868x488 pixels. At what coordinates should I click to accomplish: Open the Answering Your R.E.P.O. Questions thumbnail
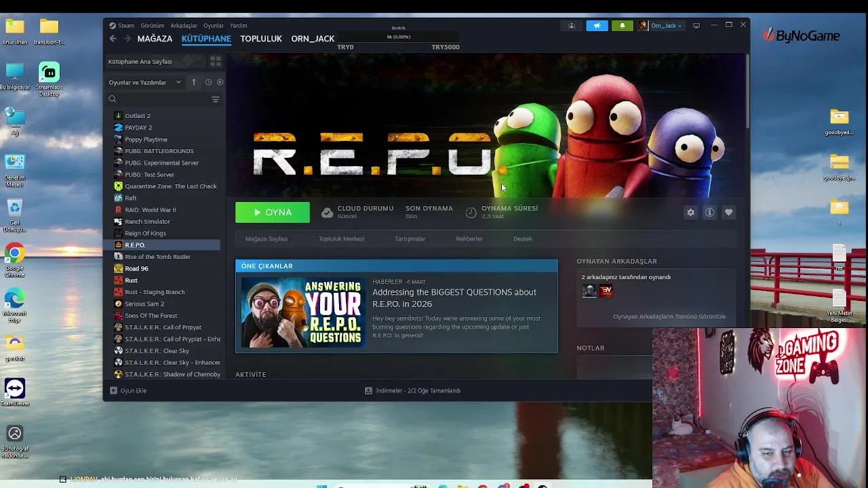pos(302,312)
